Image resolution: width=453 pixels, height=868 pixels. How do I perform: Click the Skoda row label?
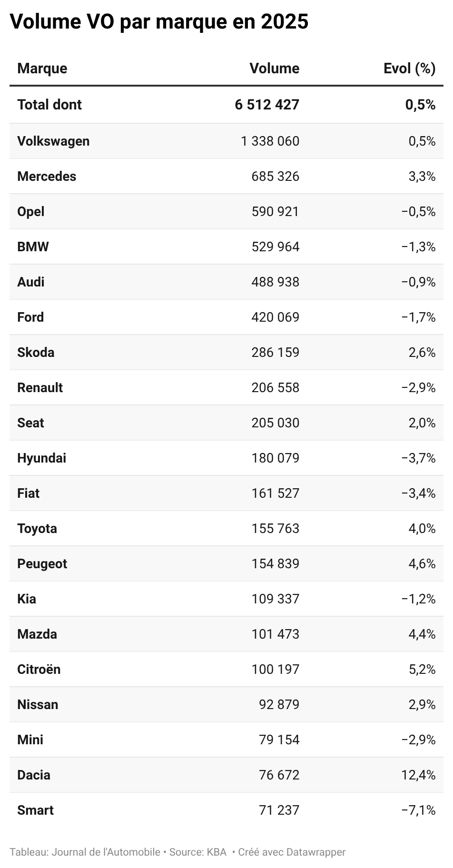(36, 353)
